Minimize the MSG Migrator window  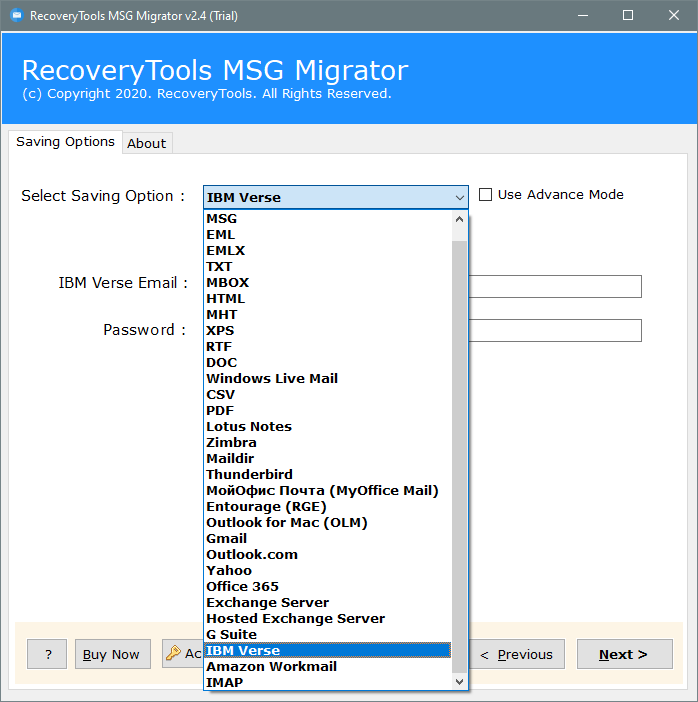[582, 16]
